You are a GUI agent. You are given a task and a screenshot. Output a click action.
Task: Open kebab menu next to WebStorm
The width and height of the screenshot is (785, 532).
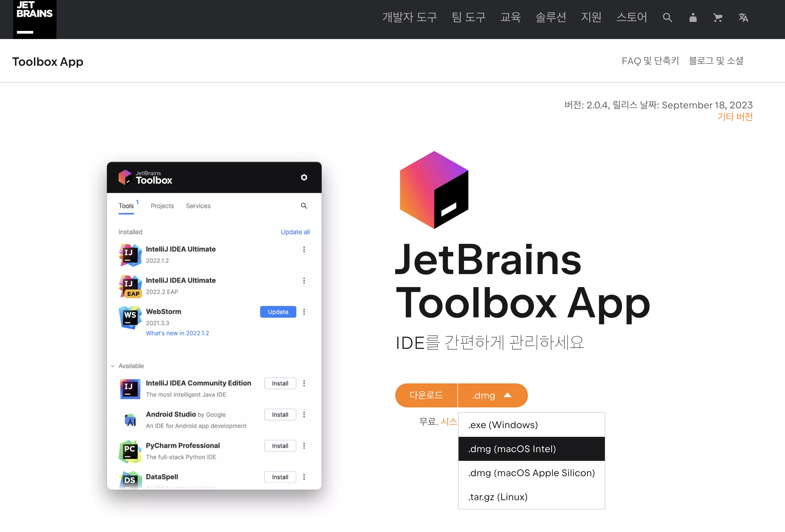click(304, 312)
